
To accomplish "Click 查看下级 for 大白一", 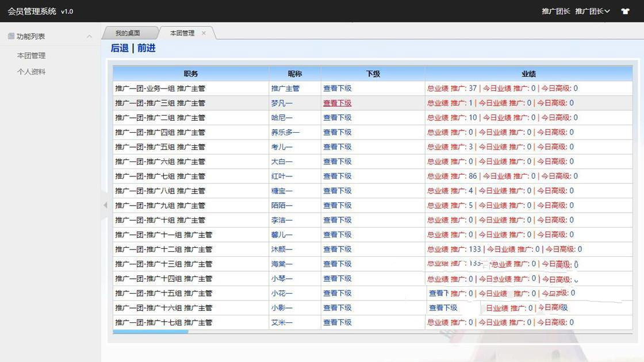I will (x=337, y=161).
